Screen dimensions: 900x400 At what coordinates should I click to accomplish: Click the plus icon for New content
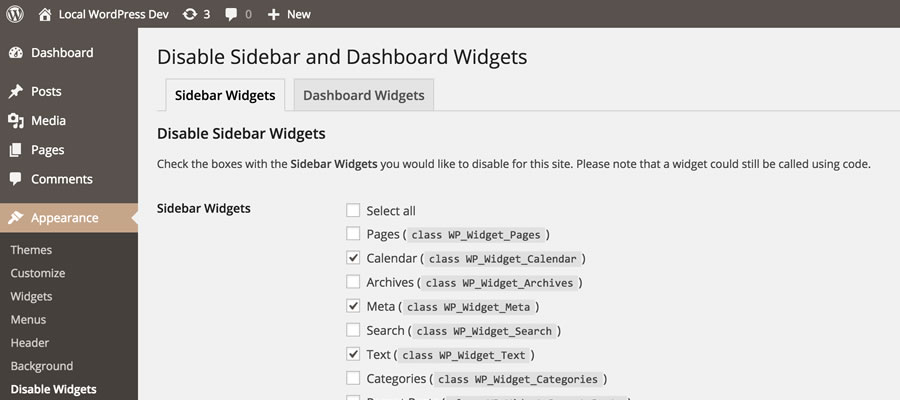point(272,14)
